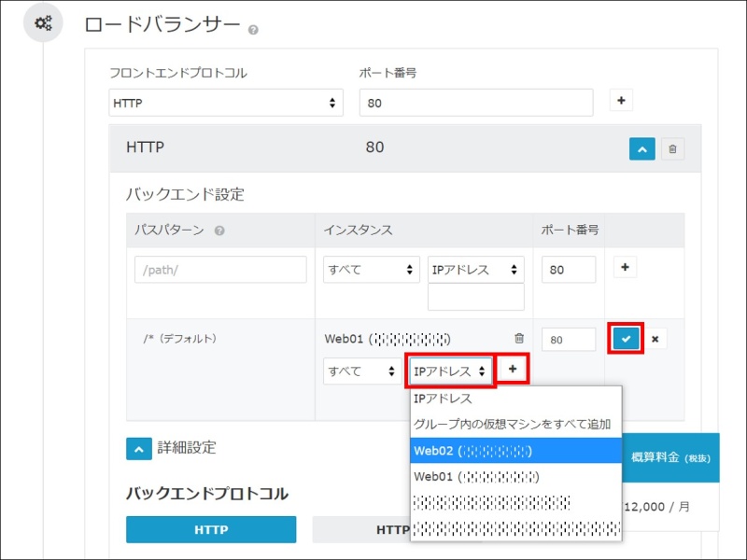Open すべて dropdown in default path row
The image size is (747, 560).
coord(362,371)
